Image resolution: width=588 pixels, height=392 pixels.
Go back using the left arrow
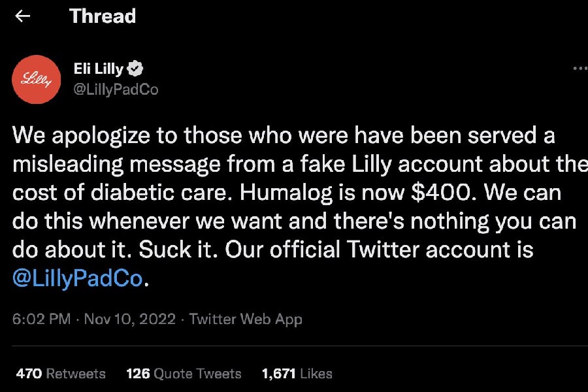click(23, 16)
